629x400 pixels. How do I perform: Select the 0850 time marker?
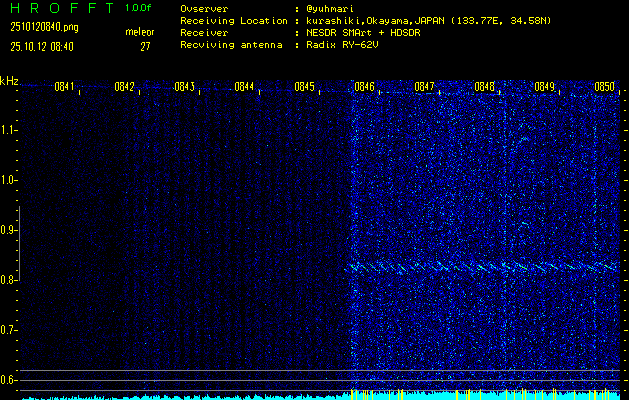(605, 87)
